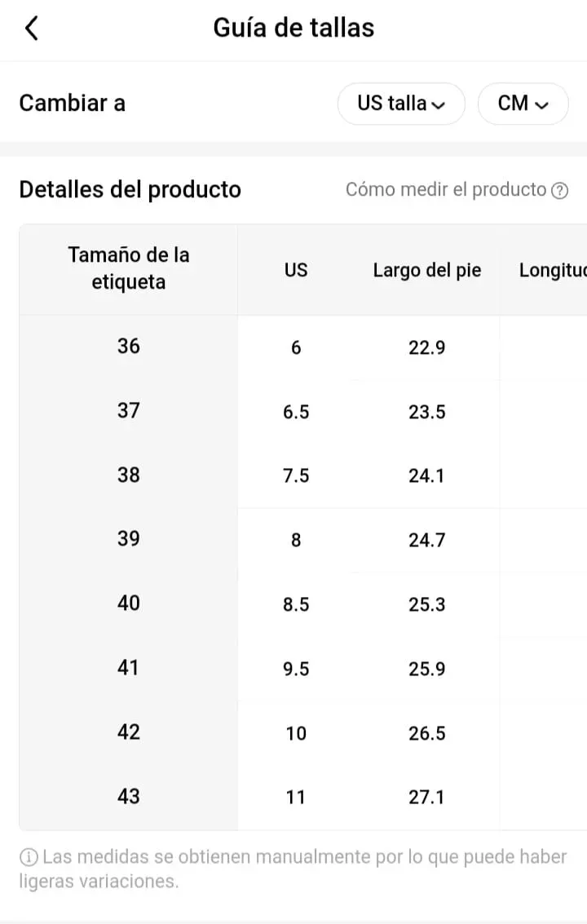Image resolution: width=587 pixels, height=924 pixels.
Task: Tap the 27.1 foot length cell
Action: click(x=427, y=797)
